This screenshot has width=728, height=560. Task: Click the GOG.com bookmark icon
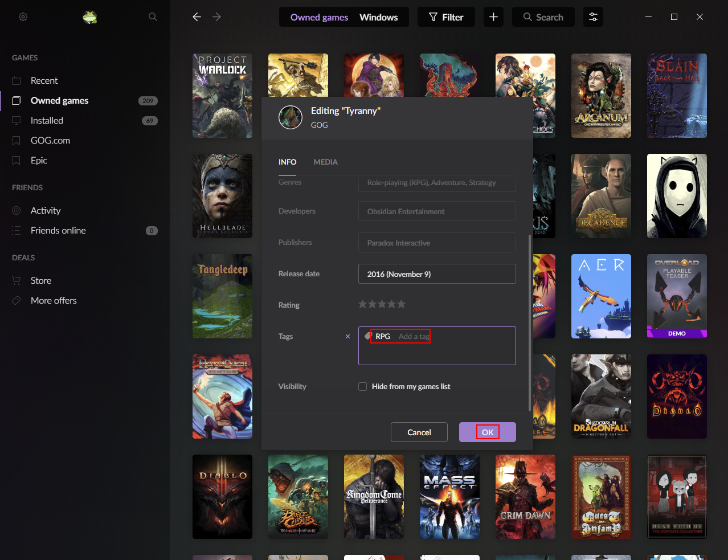(x=17, y=140)
